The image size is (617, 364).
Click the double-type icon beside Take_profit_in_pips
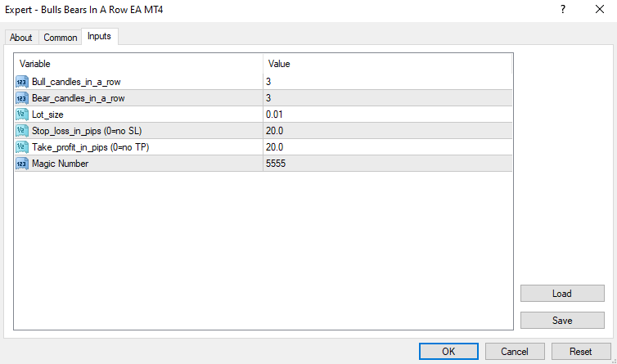21,147
